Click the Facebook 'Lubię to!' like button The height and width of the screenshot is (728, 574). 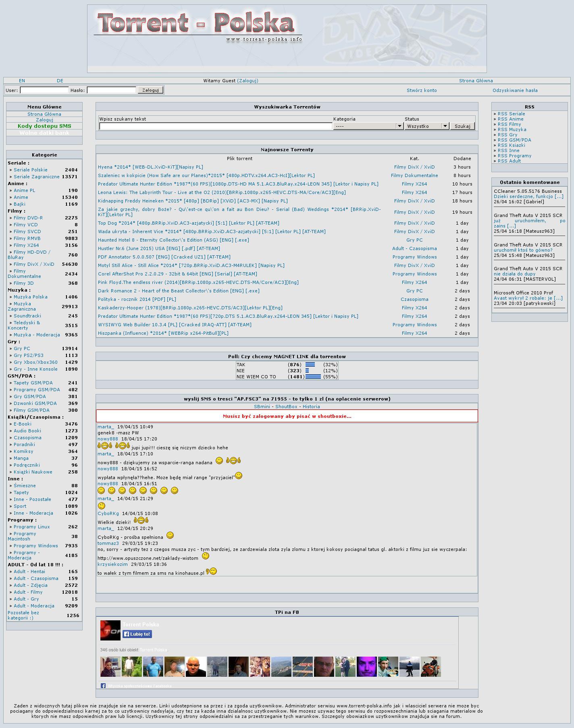[x=137, y=634]
